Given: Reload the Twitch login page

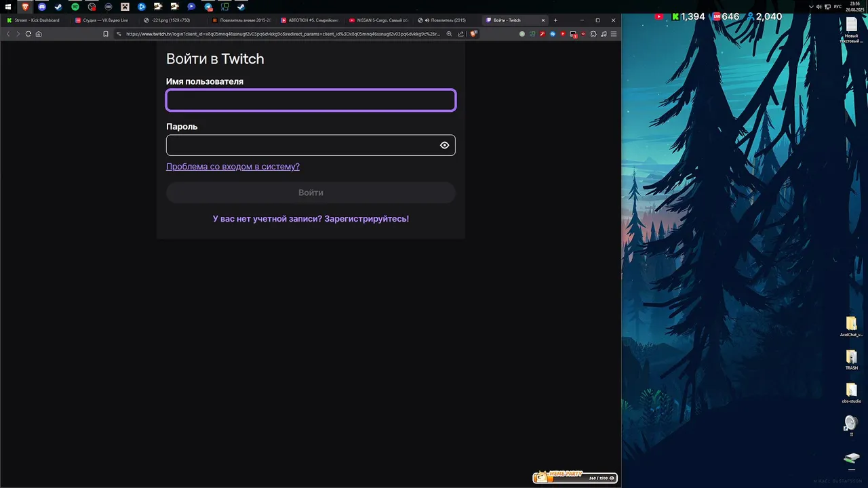Looking at the screenshot, I should 28,34.
